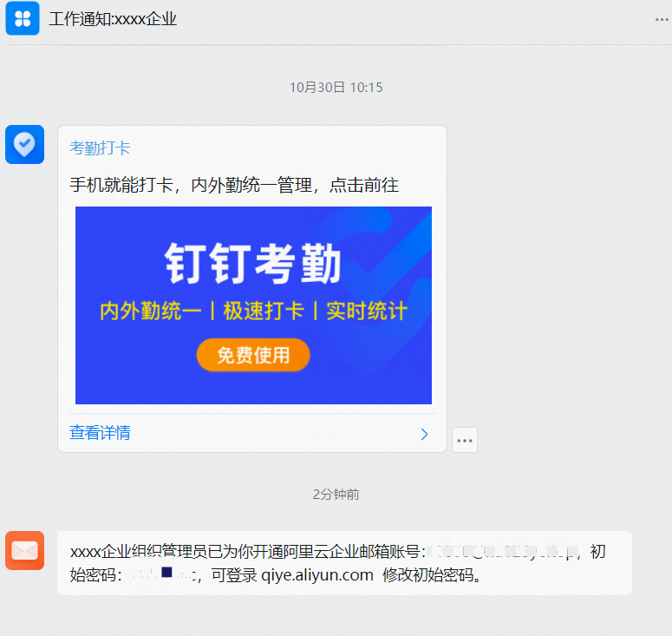
Task: Click the orange 免费使用 button
Action: (253, 355)
